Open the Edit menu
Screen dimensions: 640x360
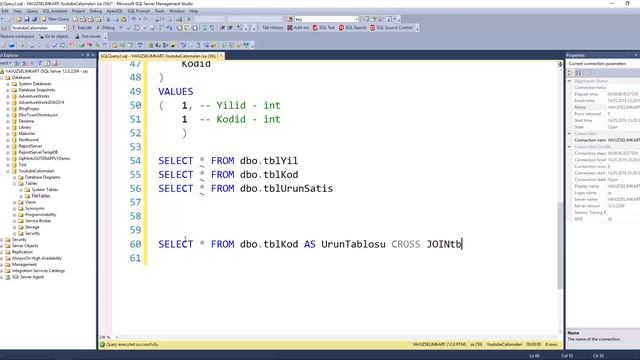[5, 11]
